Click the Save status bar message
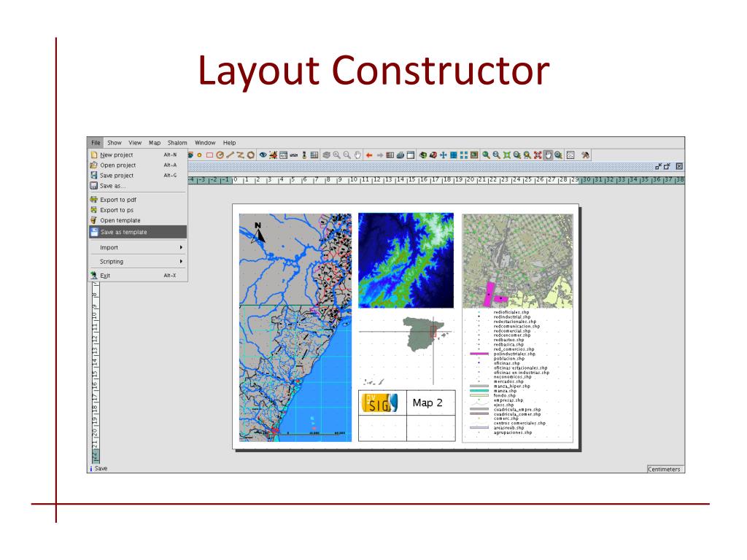This screenshot has height=560, width=747. click(x=101, y=469)
